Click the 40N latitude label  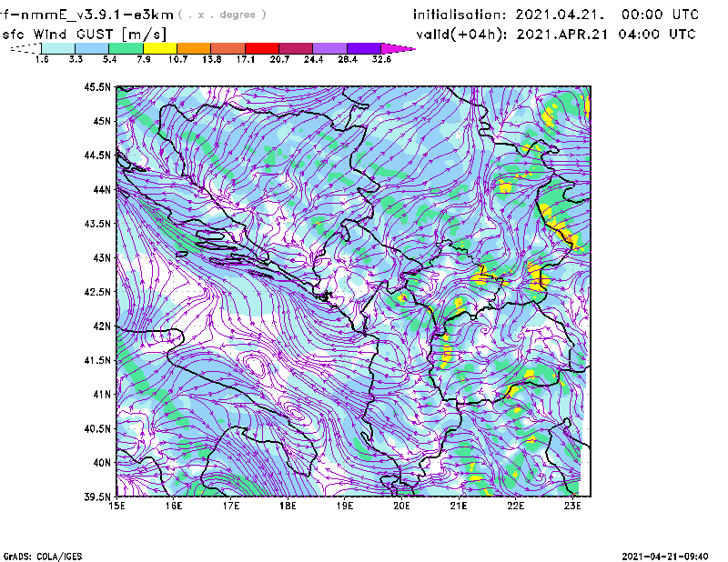[x=102, y=463]
